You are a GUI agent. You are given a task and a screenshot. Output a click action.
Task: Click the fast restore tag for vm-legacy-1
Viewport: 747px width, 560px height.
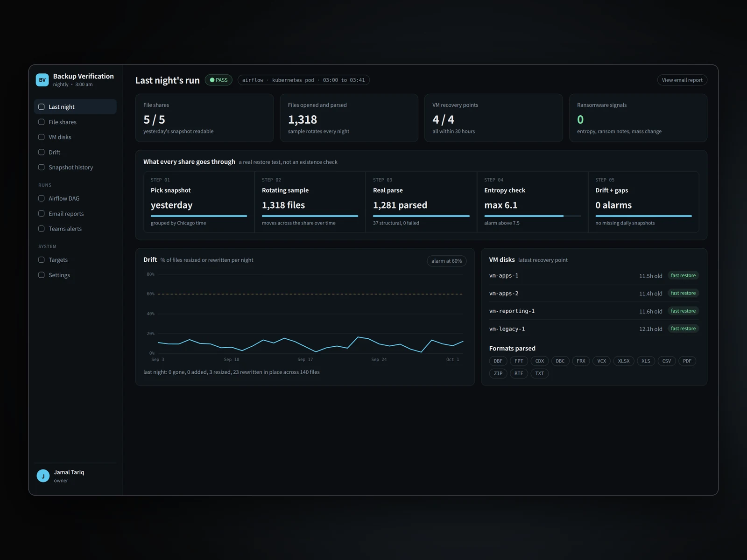click(683, 329)
